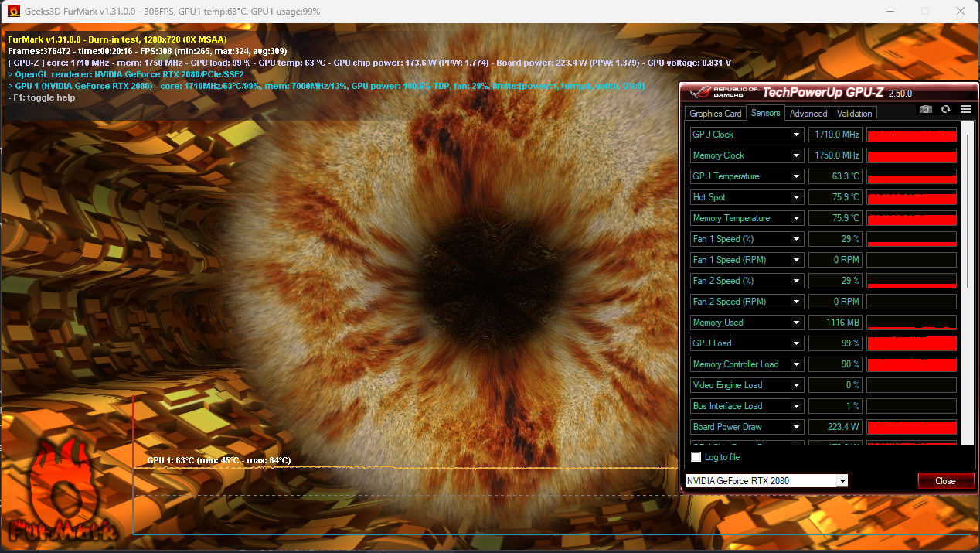
Task: Click the GPU Load 99 % value
Action: (835, 343)
